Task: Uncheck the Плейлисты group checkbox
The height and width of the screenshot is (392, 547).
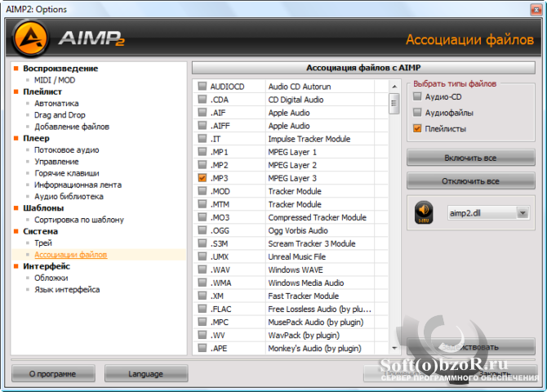Action: coord(417,128)
